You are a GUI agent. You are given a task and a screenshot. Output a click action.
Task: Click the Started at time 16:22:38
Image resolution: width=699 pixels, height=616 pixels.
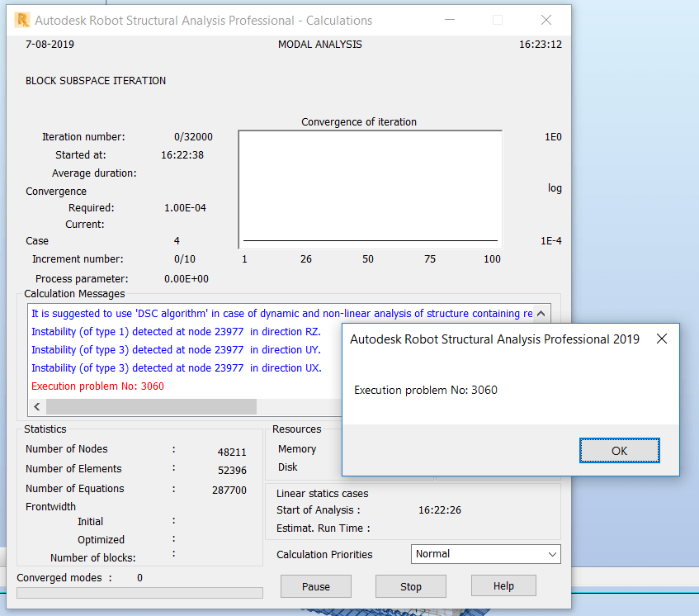tap(182, 155)
